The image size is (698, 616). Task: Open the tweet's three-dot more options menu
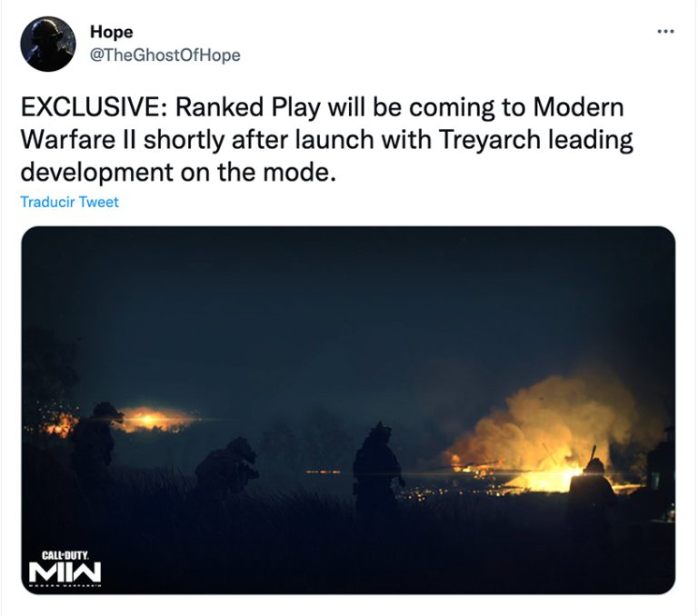665,31
